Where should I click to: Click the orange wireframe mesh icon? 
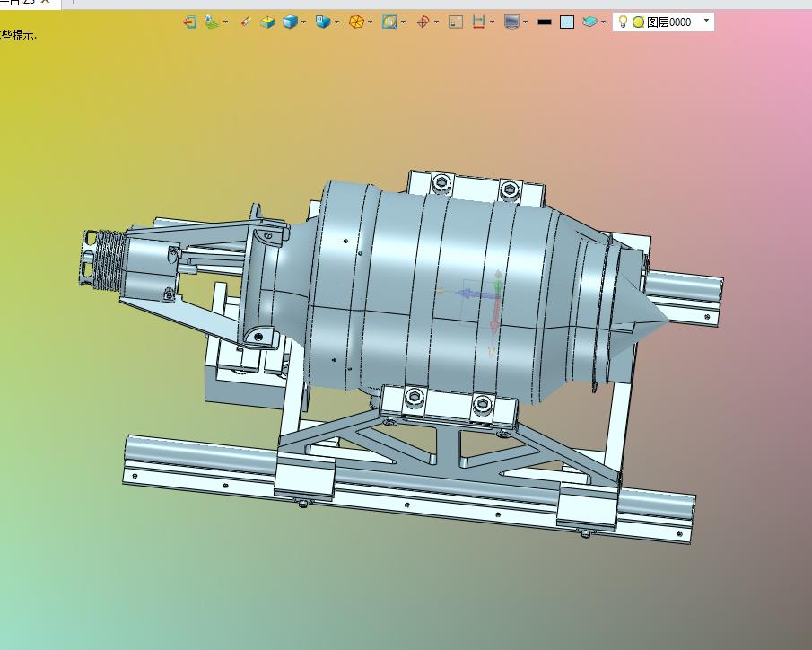356,22
